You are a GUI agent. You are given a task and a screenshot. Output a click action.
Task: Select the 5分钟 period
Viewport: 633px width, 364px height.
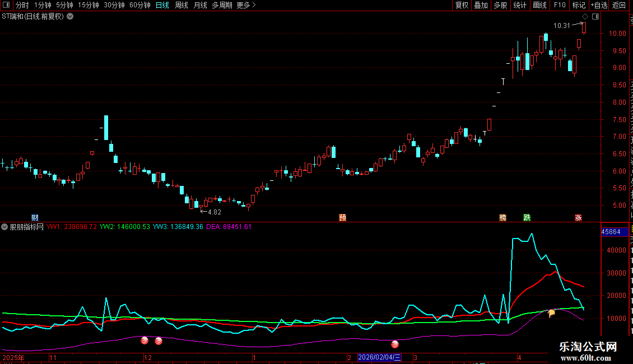(64, 5)
